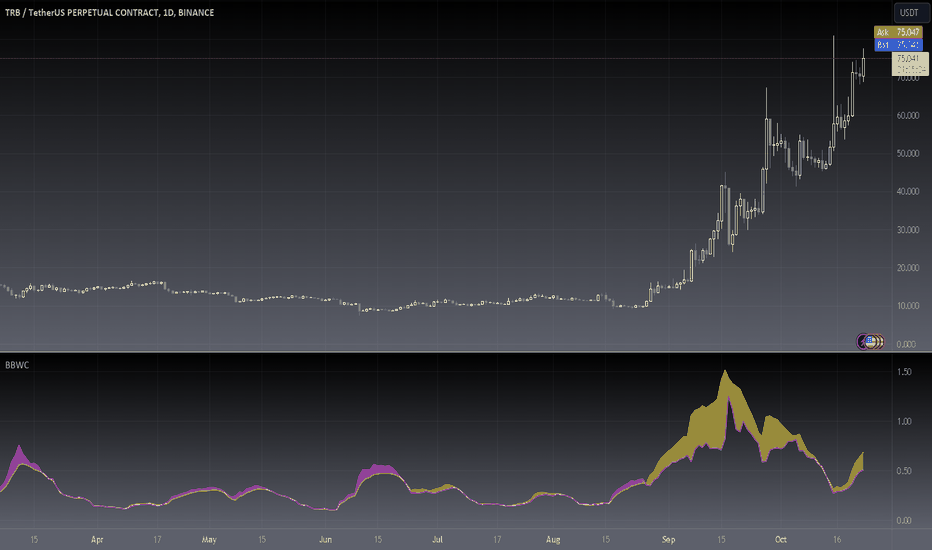Click the 50,000 price axis label
Image resolution: width=932 pixels, height=550 pixels.
click(908, 153)
